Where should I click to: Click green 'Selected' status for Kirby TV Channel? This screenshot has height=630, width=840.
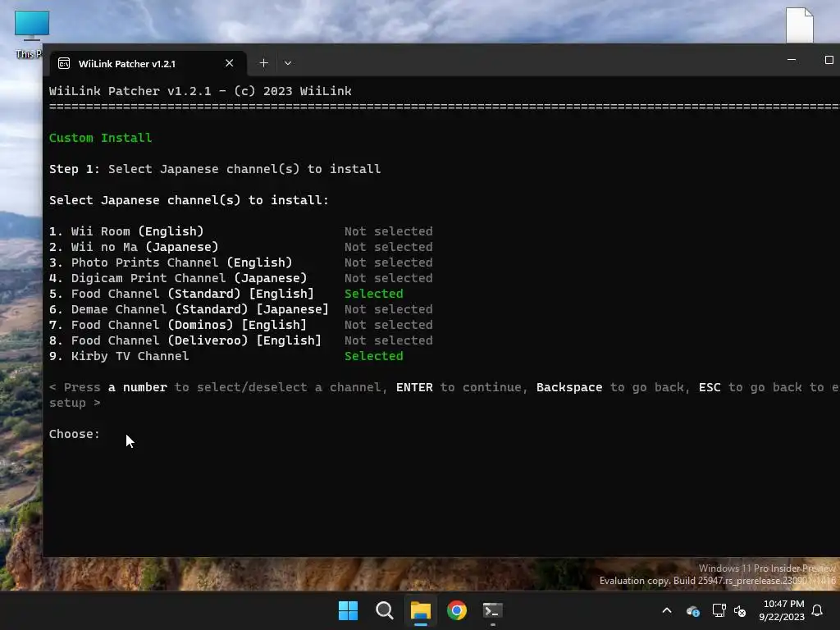coord(374,356)
